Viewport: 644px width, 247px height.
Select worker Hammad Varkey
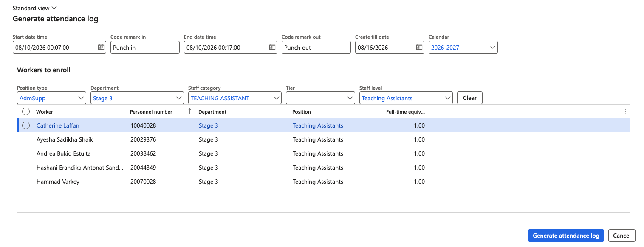(58, 182)
